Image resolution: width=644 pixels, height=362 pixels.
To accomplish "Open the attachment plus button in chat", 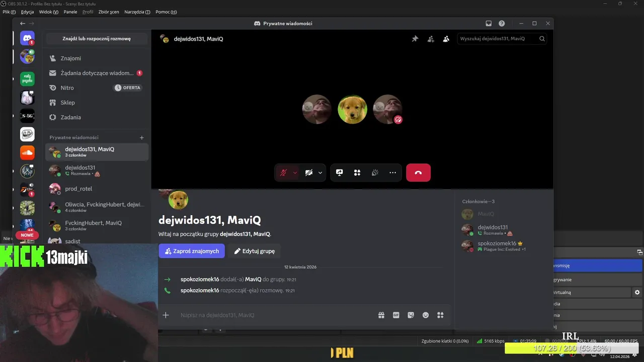I will tap(166, 315).
